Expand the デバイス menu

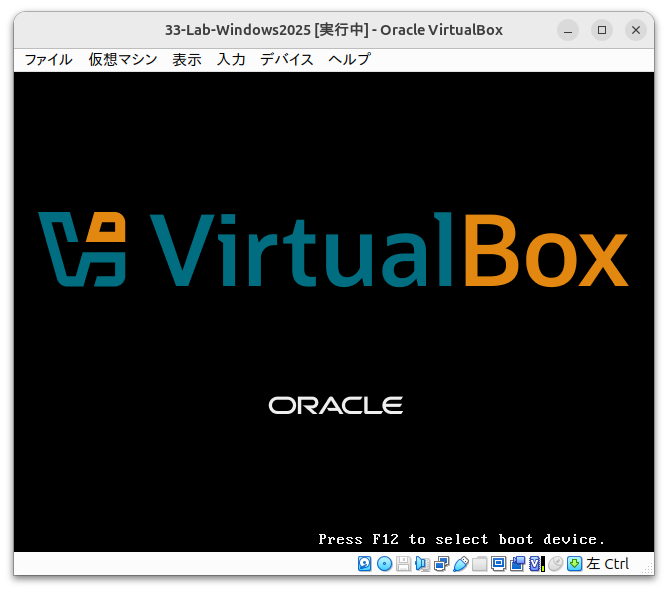(287, 59)
